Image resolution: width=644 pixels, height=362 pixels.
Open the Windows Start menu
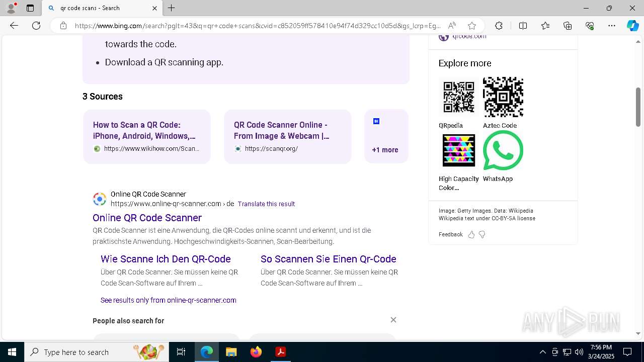tap(12, 352)
